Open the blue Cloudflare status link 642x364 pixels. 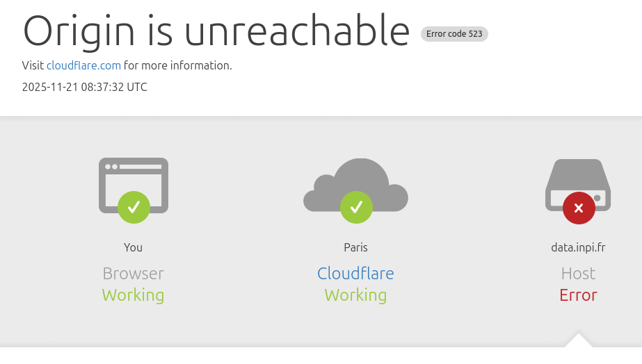355,273
